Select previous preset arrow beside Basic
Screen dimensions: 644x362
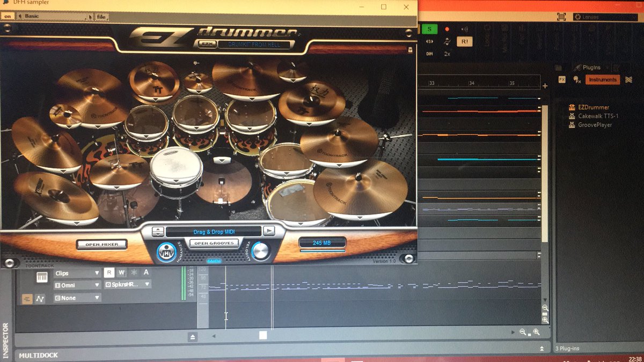[x=20, y=17]
